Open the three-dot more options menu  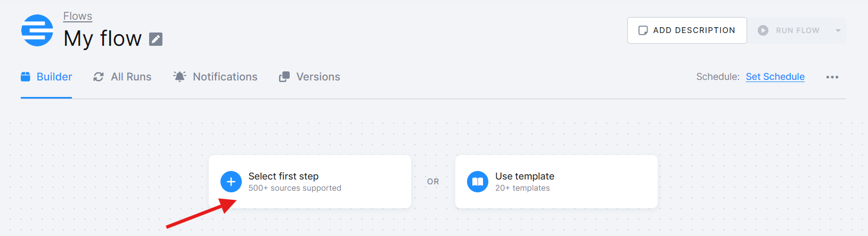[832, 77]
